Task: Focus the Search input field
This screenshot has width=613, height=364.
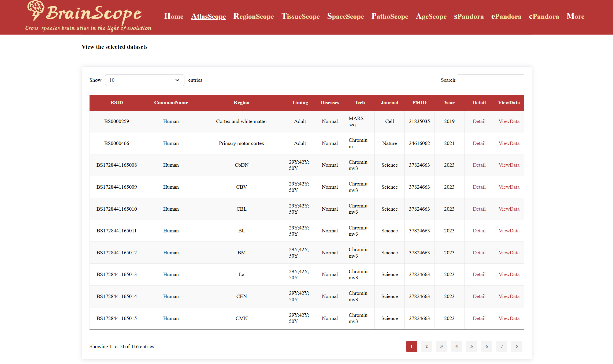Action: 491,80
